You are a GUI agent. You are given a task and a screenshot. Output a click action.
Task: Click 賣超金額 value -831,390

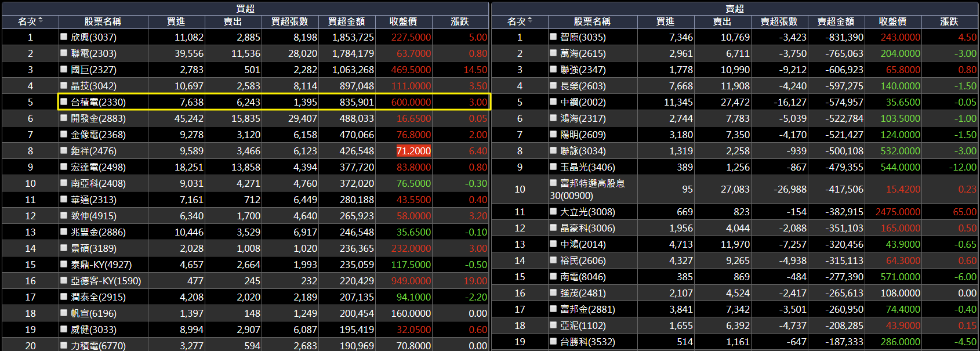click(x=844, y=37)
